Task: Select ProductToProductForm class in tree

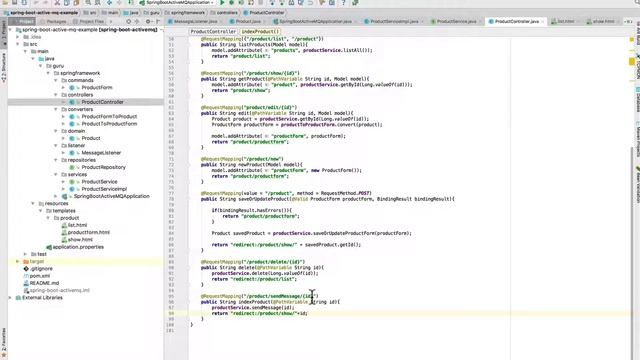Action: coord(109,124)
